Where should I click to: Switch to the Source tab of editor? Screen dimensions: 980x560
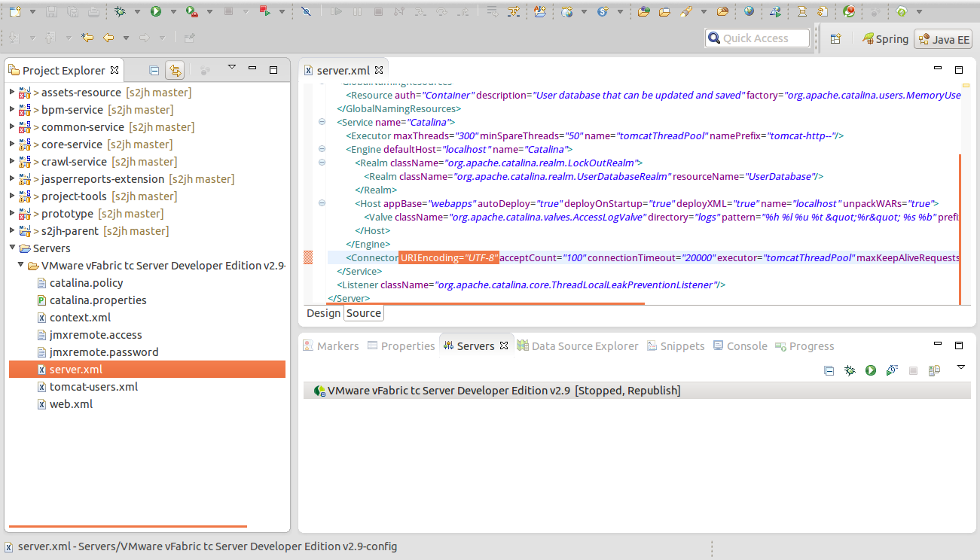pyautogui.click(x=364, y=313)
